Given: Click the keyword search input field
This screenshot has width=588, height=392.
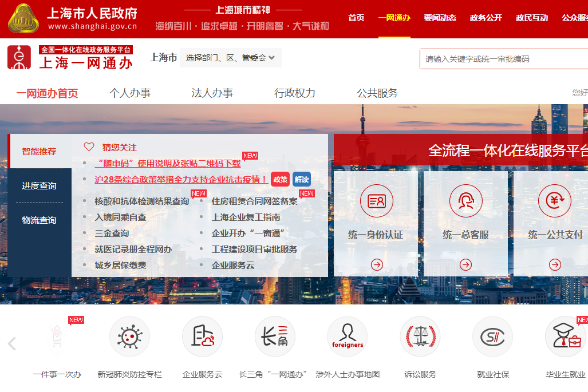Looking at the screenshot, I should tap(504, 59).
